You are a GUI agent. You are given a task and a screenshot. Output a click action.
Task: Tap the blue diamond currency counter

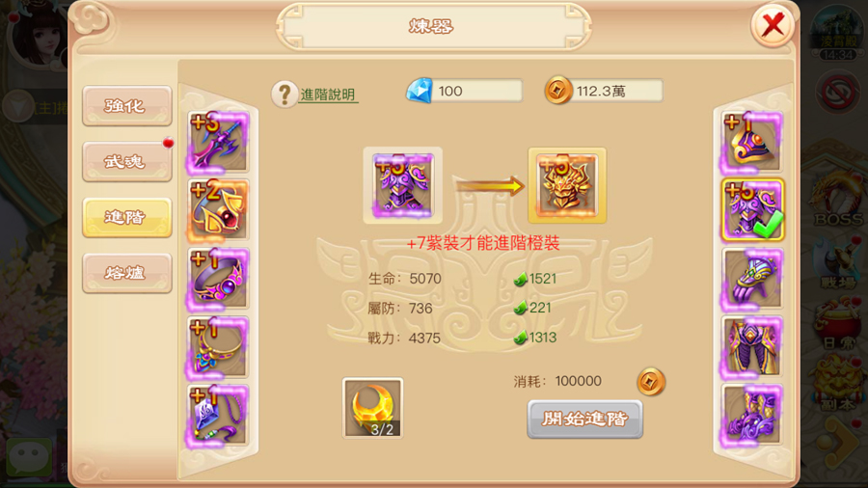click(464, 91)
